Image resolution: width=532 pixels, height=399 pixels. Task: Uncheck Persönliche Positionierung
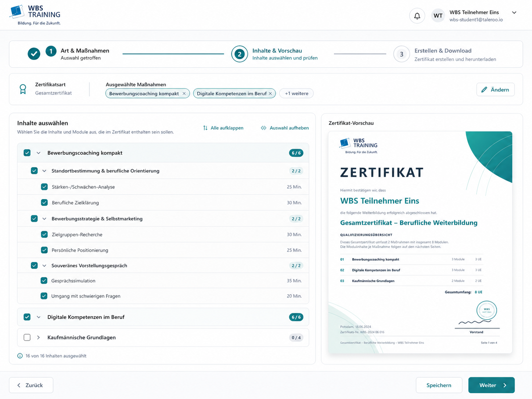click(x=44, y=250)
